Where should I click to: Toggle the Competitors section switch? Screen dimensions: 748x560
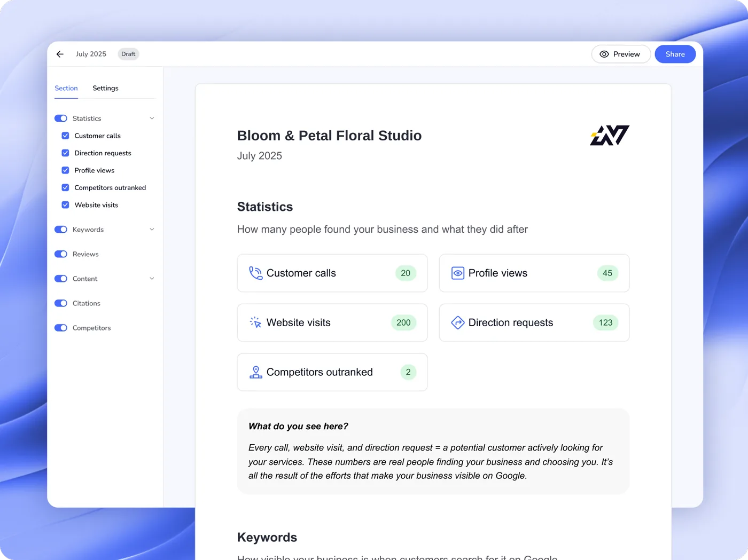61,328
